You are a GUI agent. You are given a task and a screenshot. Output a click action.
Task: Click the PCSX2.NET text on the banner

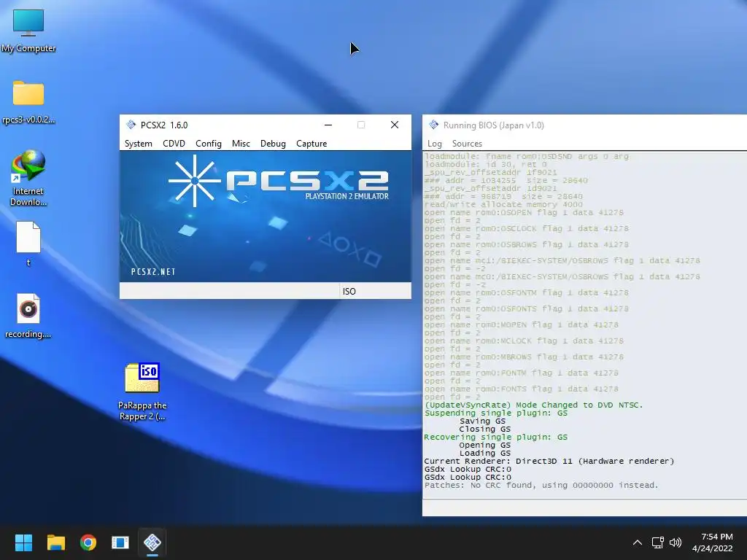pos(153,272)
